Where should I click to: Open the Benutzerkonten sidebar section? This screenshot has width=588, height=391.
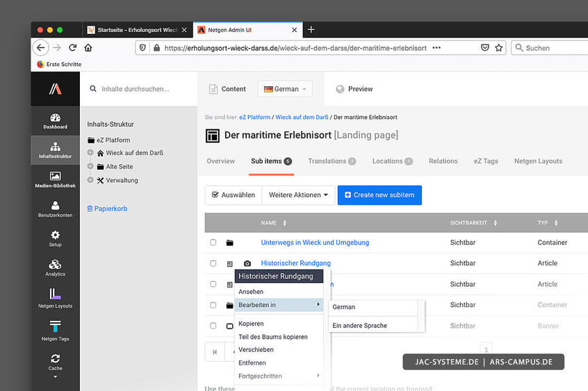pyautogui.click(x=55, y=209)
